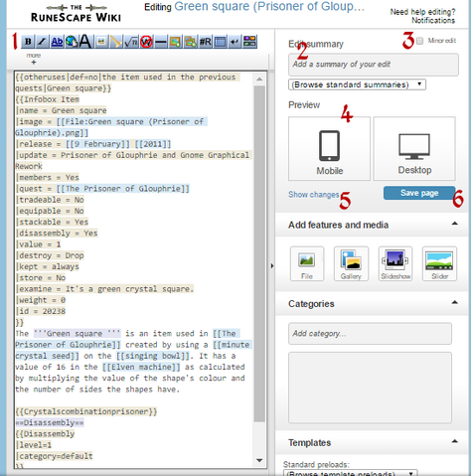471x476 pixels.
Task: Add a File to the article
Action: pyautogui.click(x=307, y=263)
